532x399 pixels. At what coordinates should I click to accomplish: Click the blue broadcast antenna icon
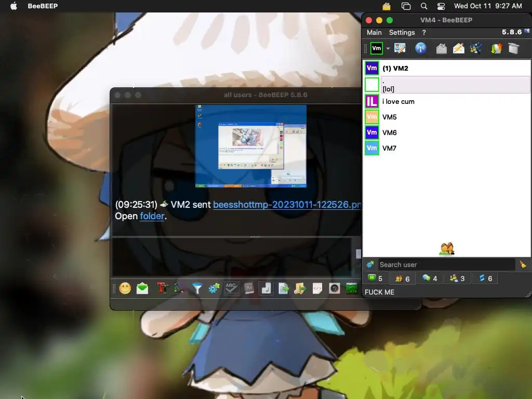click(x=421, y=48)
